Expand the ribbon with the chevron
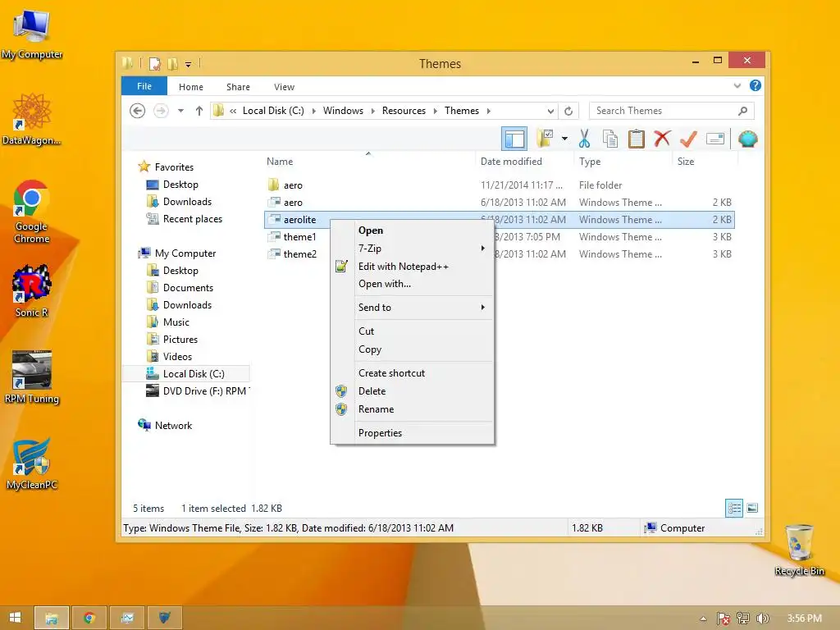Image resolution: width=840 pixels, height=630 pixels. click(737, 85)
